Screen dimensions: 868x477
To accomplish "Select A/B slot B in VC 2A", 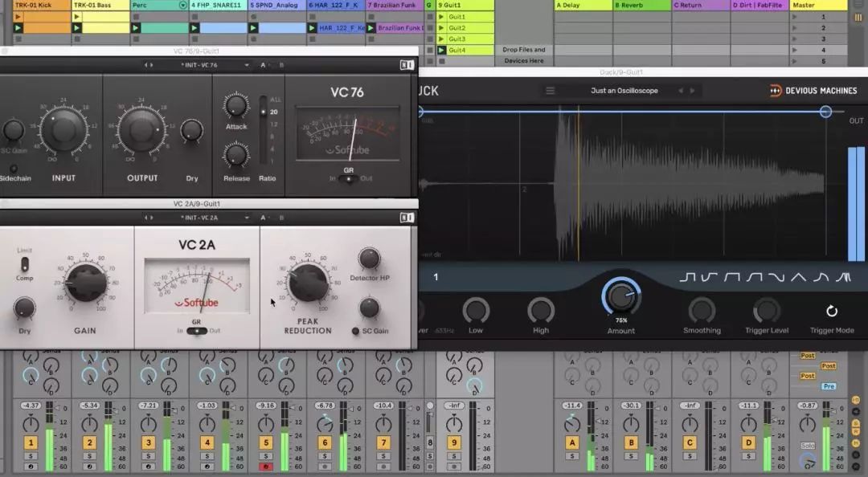I will click(281, 218).
